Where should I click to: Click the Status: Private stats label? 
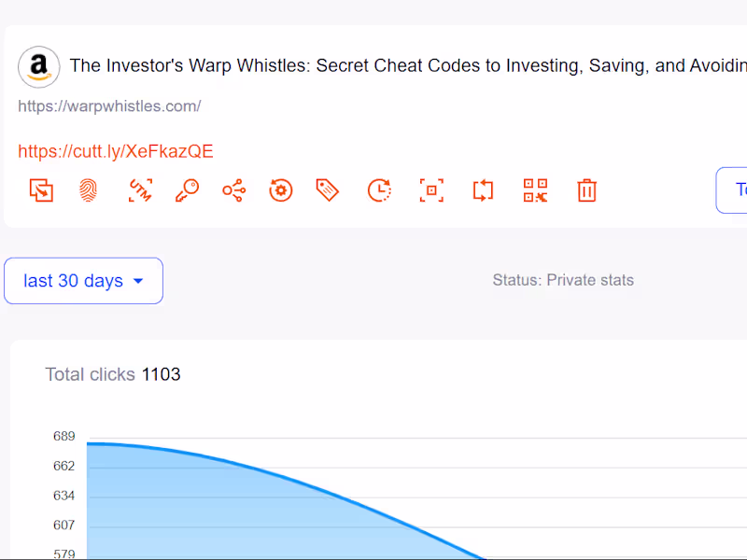click(563, 279)
